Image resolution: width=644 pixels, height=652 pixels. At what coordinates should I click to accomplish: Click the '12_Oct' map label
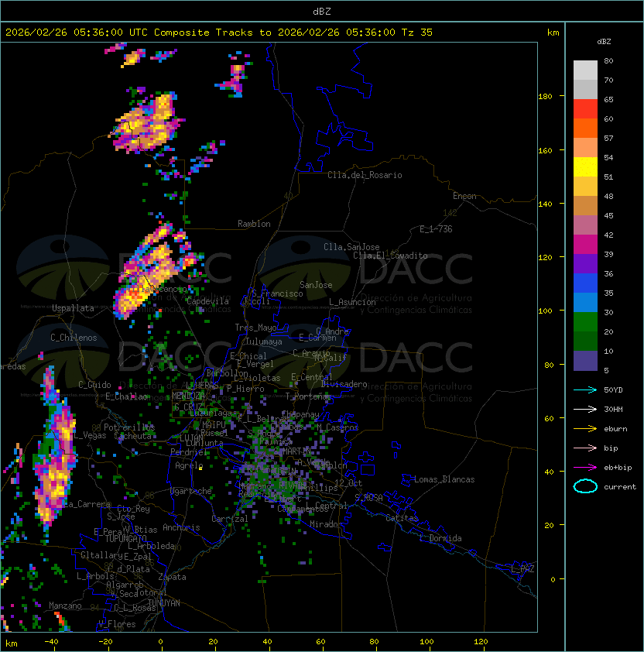[x=348, y=483]
